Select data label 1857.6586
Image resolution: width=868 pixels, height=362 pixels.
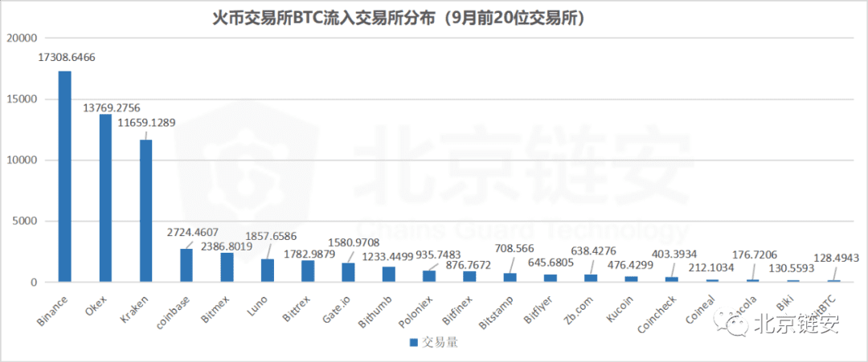pos(270,237)
